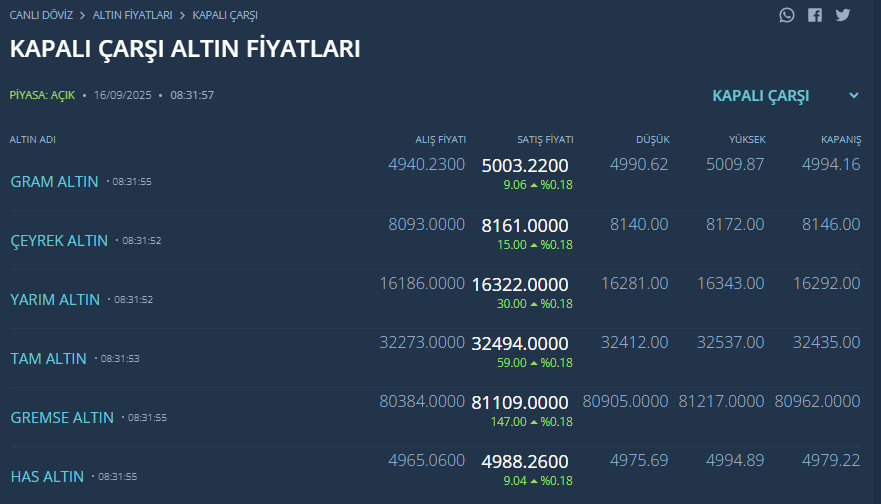Click the DÜŞÜK column header
881x504 pixels.
pyautogui.click(x=652, y=139)
